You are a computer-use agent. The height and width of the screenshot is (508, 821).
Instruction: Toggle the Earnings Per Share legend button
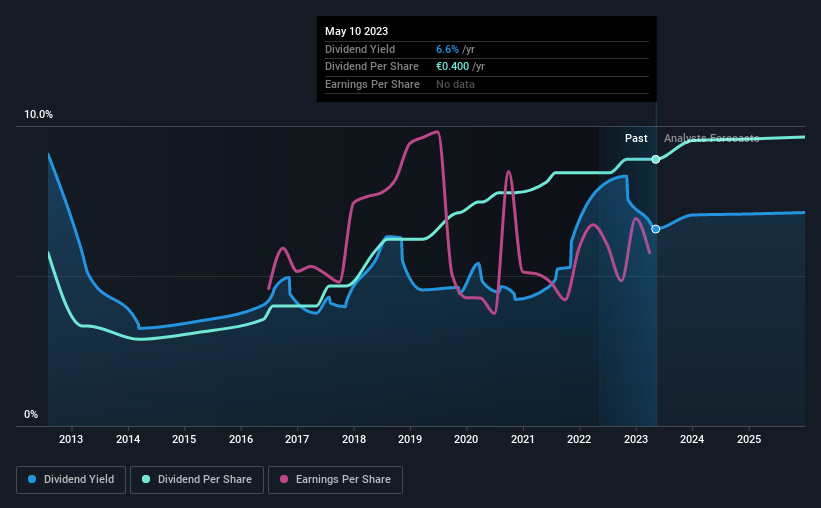pos(335,480)
